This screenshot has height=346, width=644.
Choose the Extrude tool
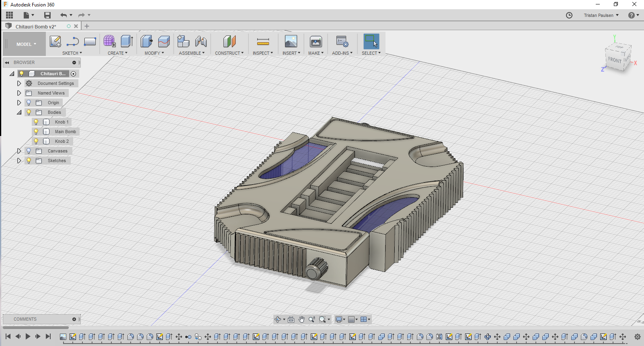127,41
